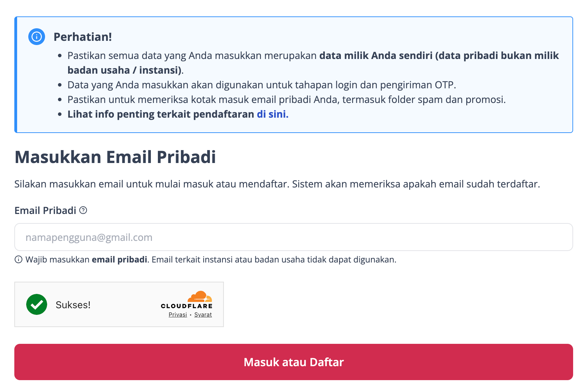The width and height of the screenshot is (585, 392).
Task: Open the "di sini" registration info link
Action: click(x=272, y=114)
